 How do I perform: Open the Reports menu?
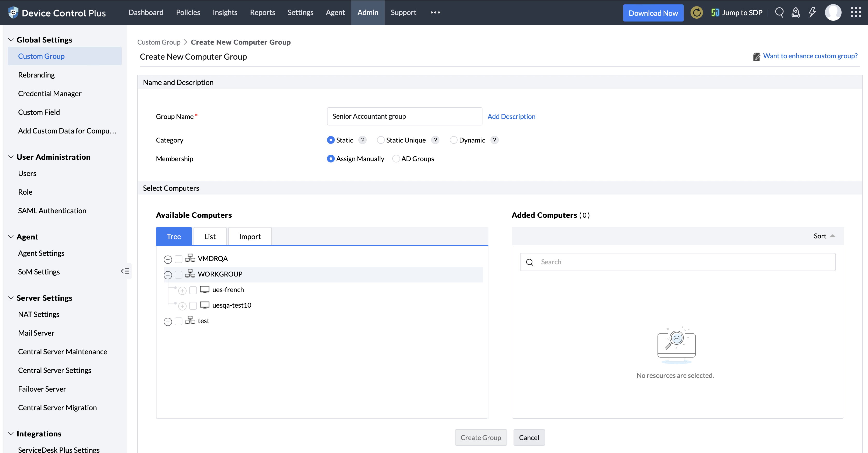click(x=262, y=12)
